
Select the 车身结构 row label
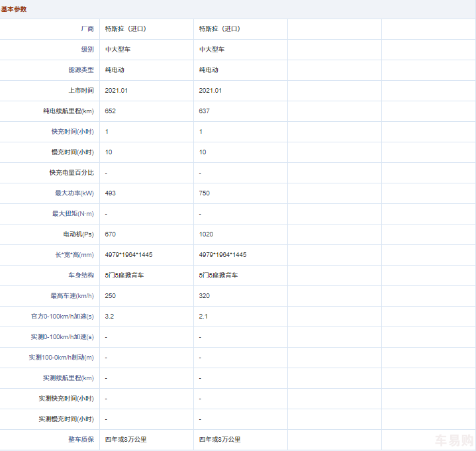coord(81,275)
